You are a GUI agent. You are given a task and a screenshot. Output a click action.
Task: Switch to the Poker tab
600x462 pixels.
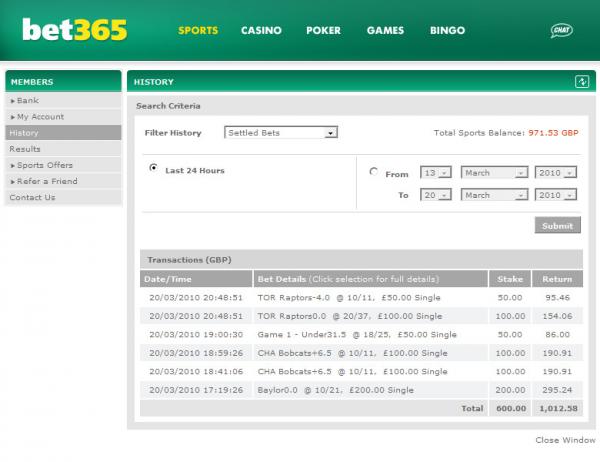(x=323, y=31)
